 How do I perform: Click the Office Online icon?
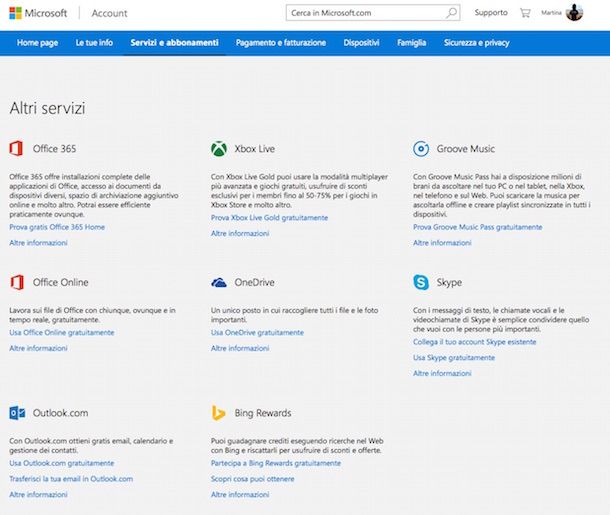[x=17, y=282]
